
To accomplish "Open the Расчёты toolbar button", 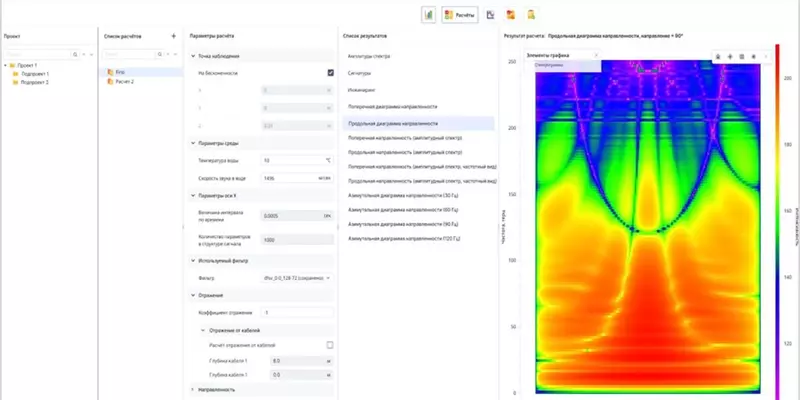I will click(x=460, y=15).
